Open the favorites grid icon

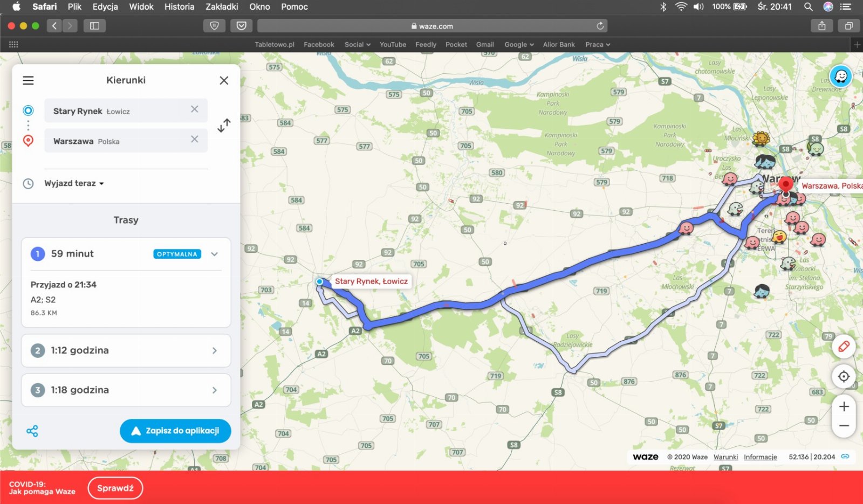[x=13, y=44]
